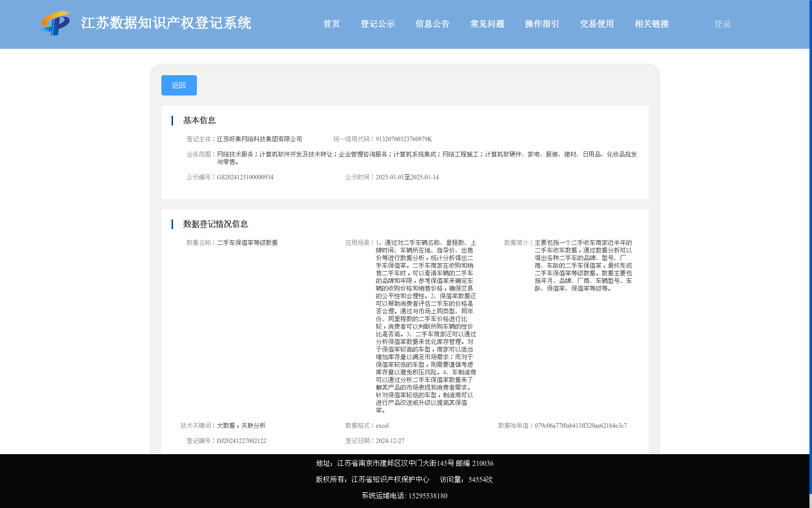Select the notice period 2025-01-01至2025-01-14
This screenshot has height=508, width=812.
coord(407,177)
